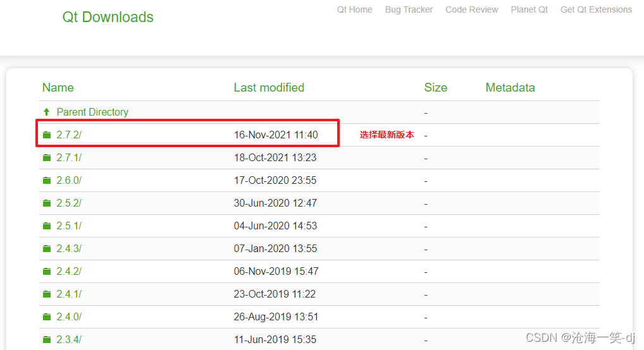The height and width of the screenshot is (350, 644).
Task: Click the folder icon beside 2.5.1/
Action: 47,226
